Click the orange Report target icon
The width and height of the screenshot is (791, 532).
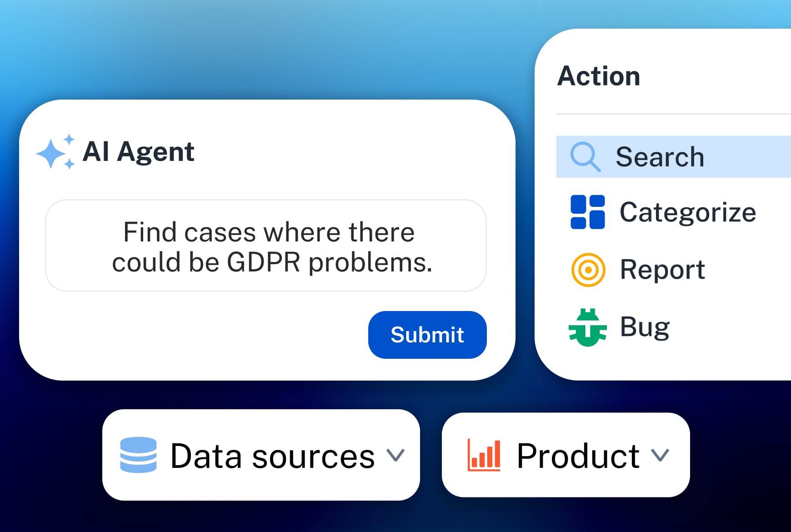[x=588, y=270]
